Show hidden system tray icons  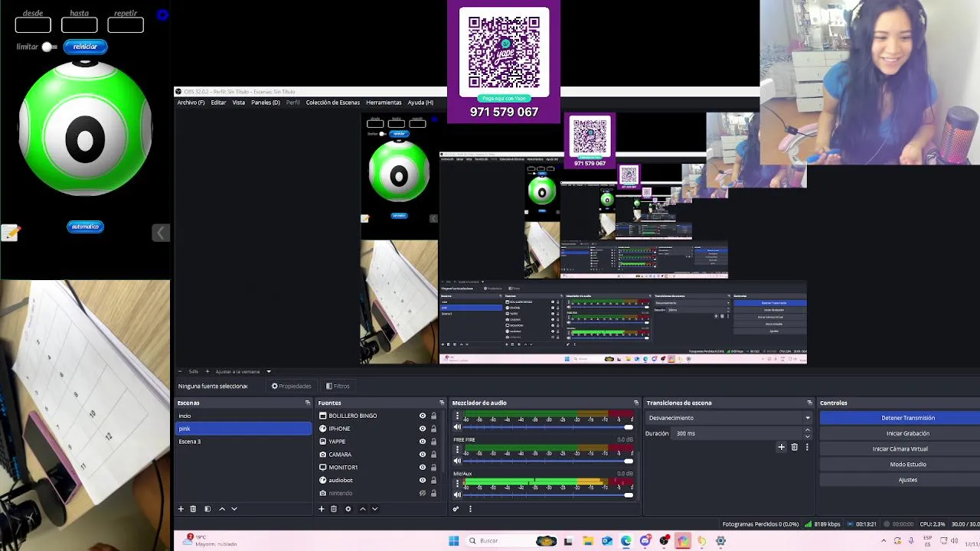click(884, 541)
